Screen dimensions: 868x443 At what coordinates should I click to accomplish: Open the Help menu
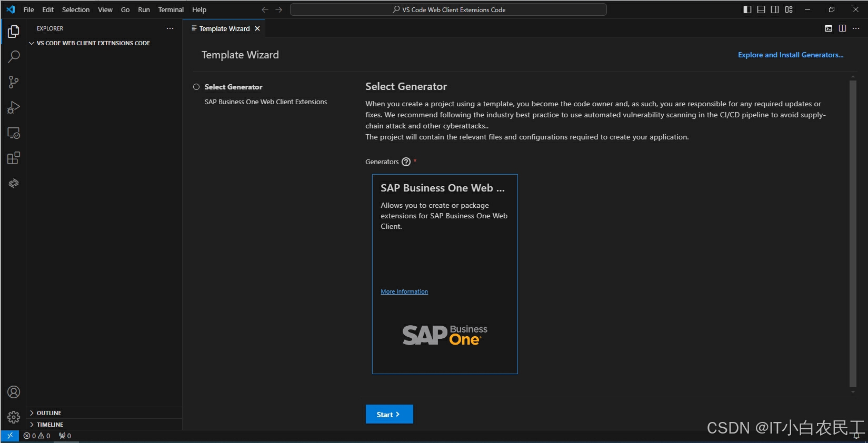point(199,9)
